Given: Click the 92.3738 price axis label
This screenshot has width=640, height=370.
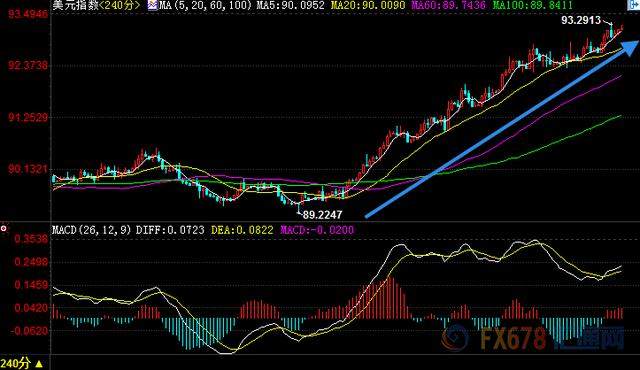Looking at the screenshot, I should pos(28,65).
